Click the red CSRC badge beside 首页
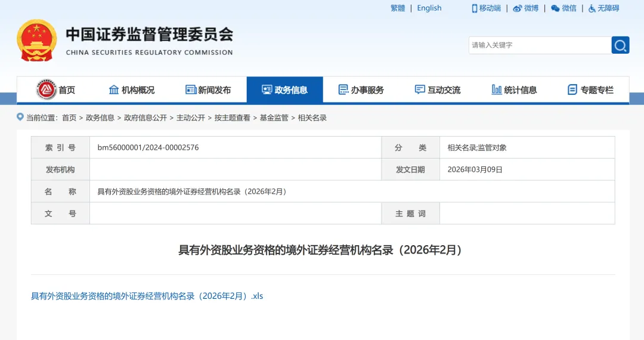644x340 pixels. coord(46,89)
